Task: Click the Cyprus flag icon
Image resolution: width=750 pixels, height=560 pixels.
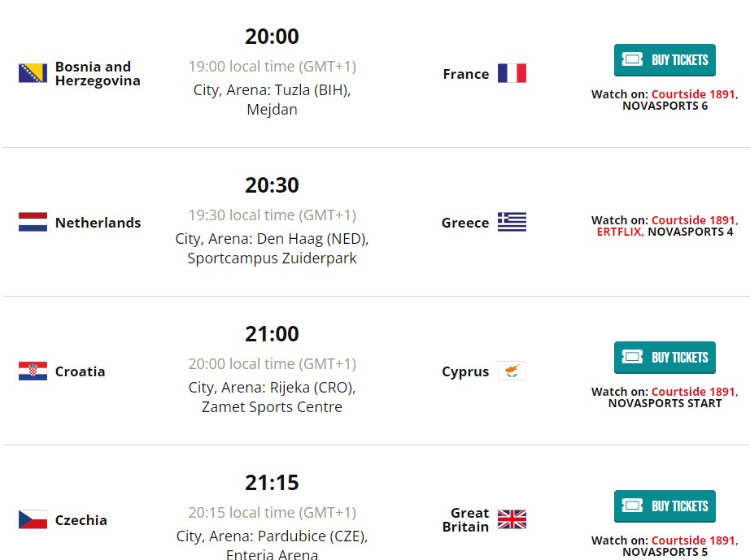Action: (512, 371)
